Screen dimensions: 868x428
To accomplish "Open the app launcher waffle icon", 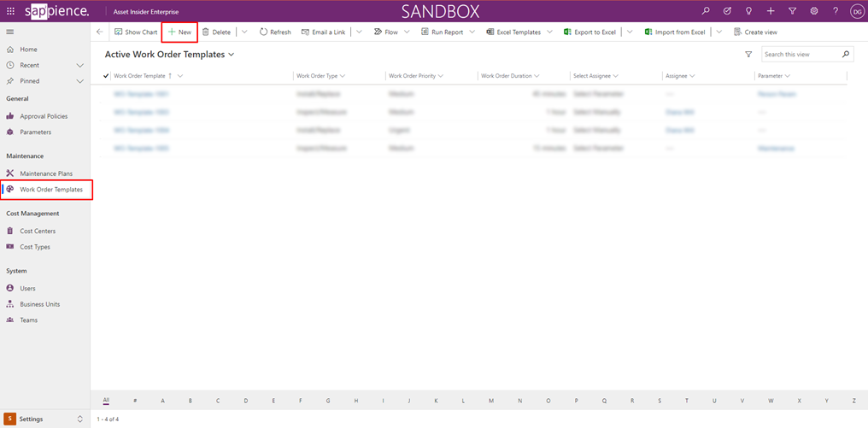I will 10,11.
